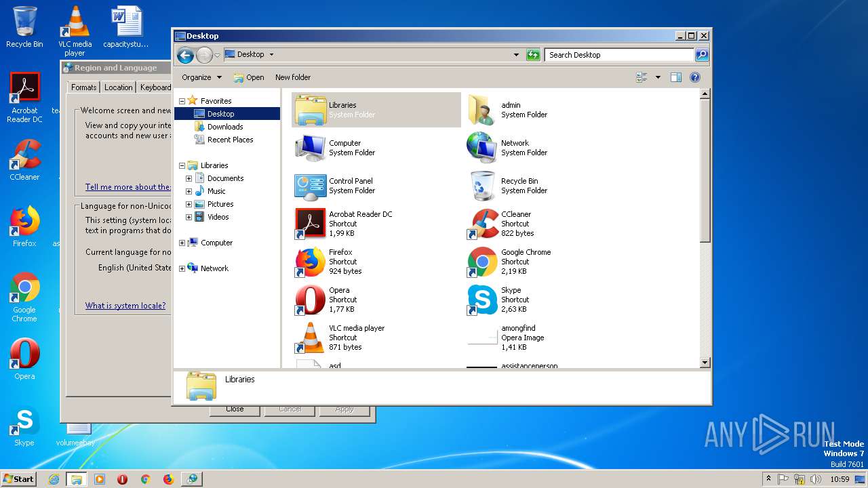Expand the Music library node
This screenshot has height=488, width=868.
pos(189,191)
